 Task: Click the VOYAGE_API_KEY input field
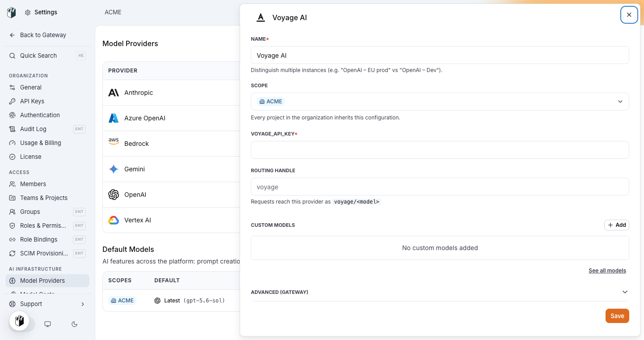tap(440, 150)
